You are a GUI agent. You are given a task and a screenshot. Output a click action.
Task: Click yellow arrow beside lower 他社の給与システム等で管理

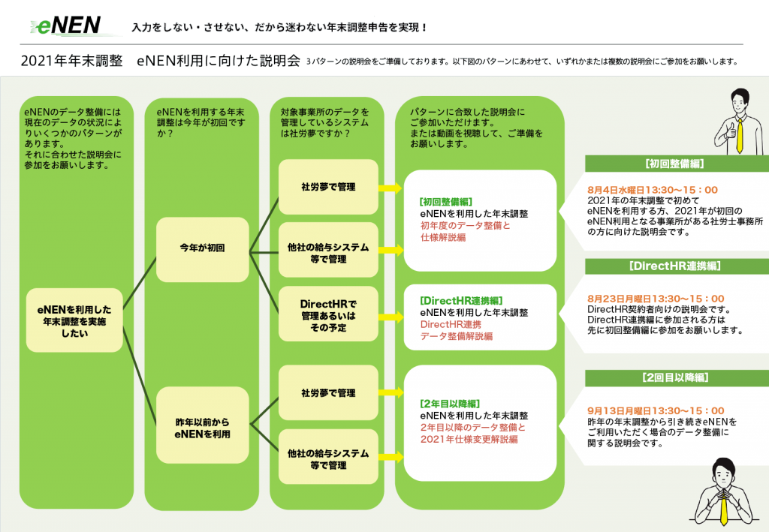pos(391,457)
